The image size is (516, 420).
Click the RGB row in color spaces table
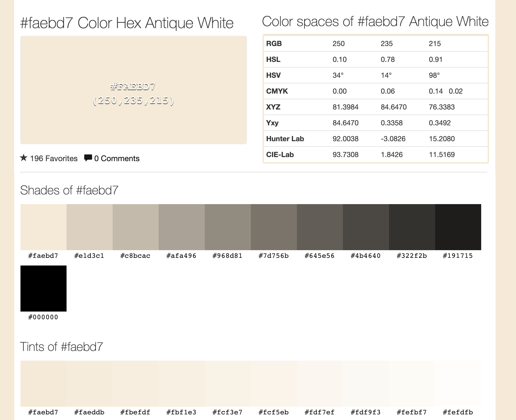[x=375, y=43]
